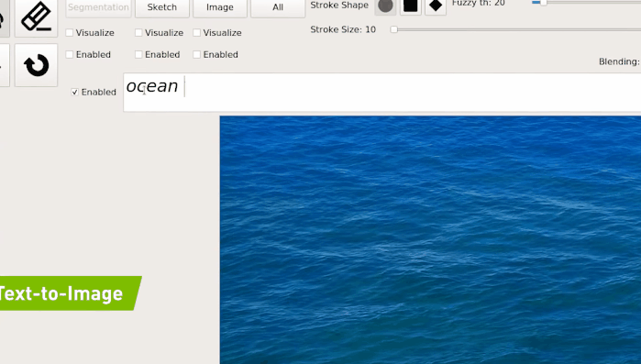The height and width of the screenshot is (364, 641).
Task: Choose the diamond stroke shape
Action: pos(436,6)
